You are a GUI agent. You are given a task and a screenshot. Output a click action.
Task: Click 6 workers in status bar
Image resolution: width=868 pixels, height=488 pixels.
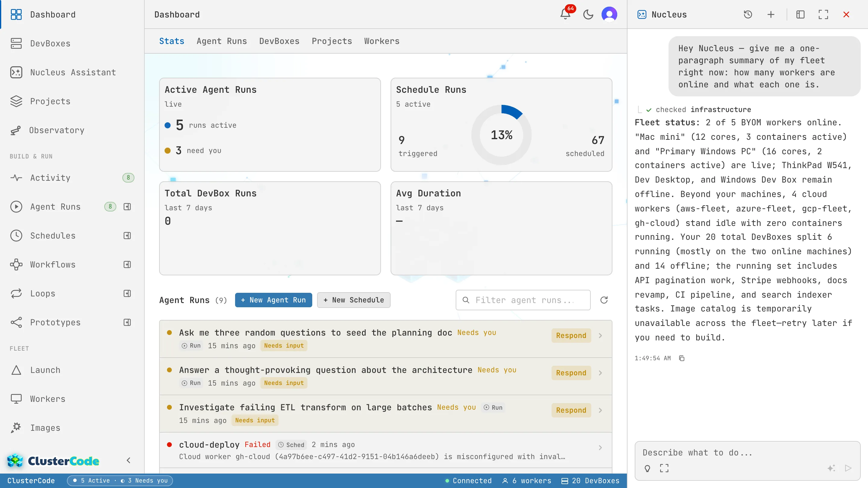pos(527,480)
